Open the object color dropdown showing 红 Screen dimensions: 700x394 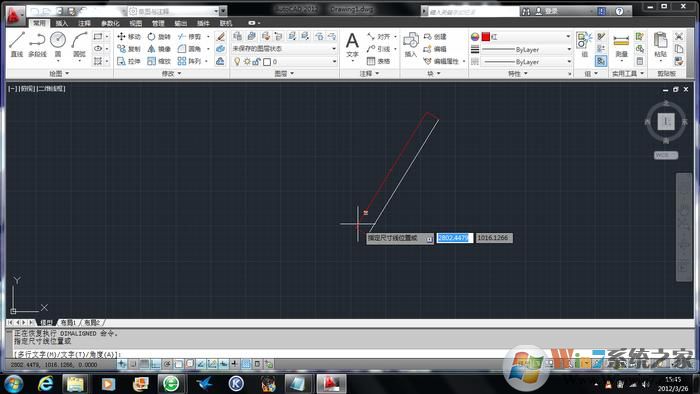click(526, 37)
